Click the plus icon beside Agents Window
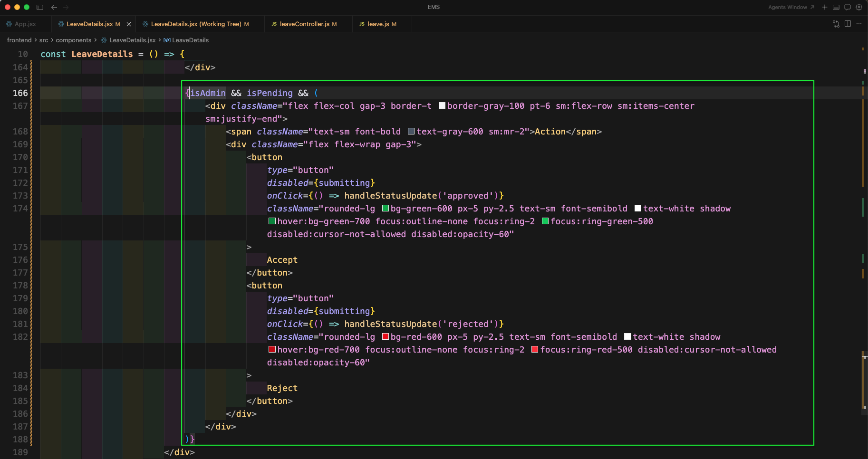This screenshot has width=868, height=459. (x=825, y=7)
